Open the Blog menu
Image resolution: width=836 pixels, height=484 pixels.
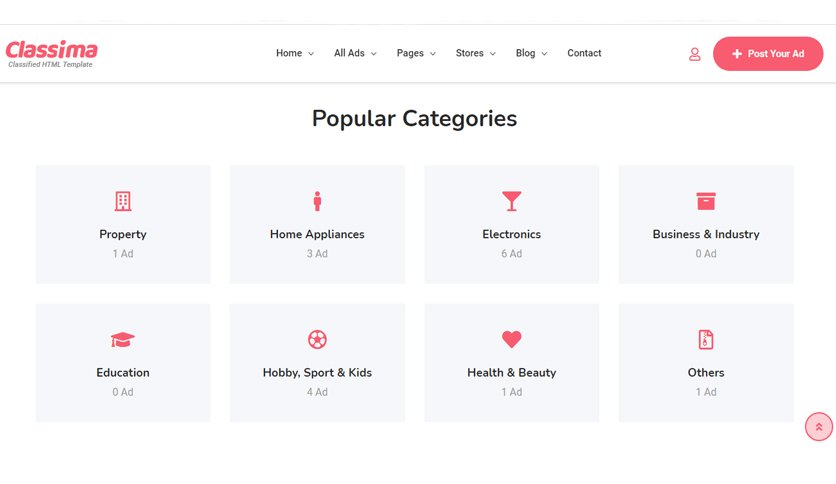coord(531,53)
